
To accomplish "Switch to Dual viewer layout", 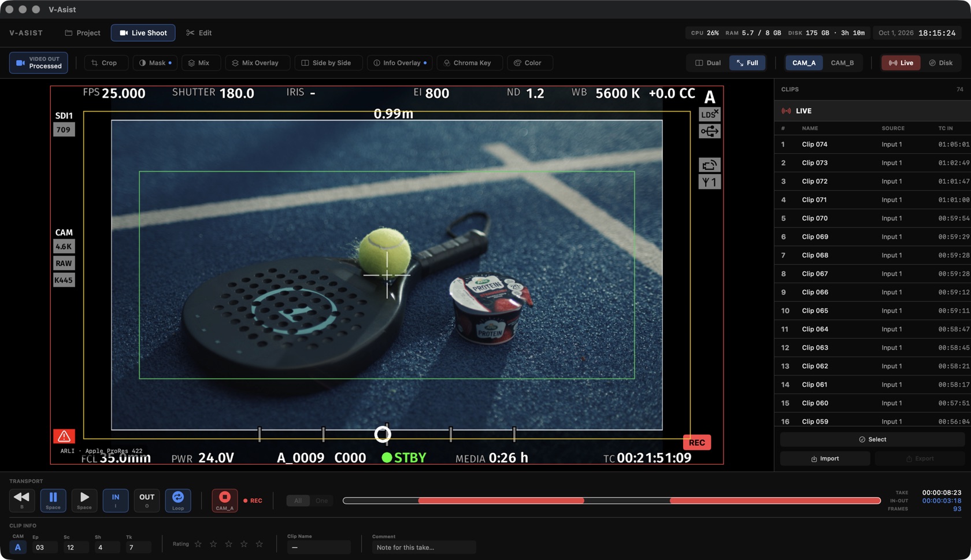I will [708, 63].
